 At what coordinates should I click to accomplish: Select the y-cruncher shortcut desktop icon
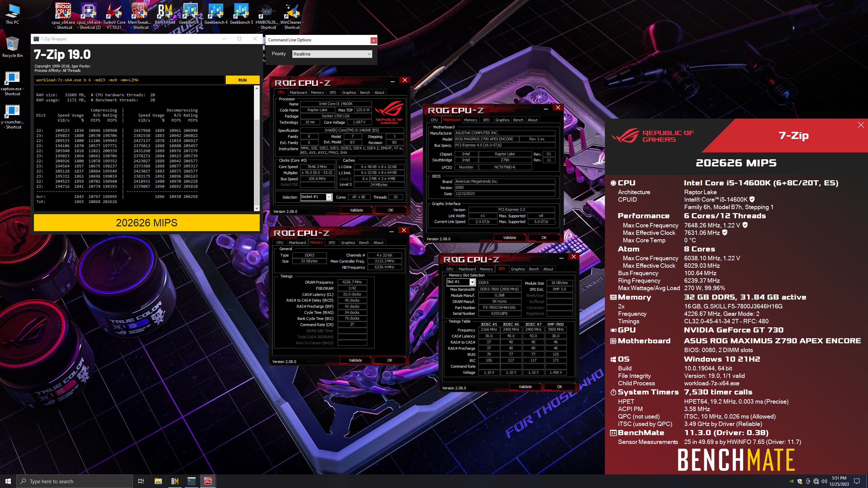coord(13,116)
